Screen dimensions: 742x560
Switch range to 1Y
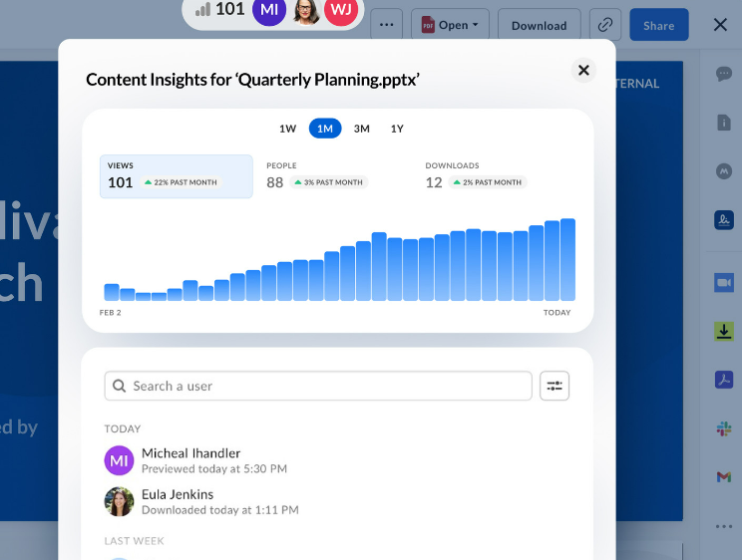(x=397, y=129)
